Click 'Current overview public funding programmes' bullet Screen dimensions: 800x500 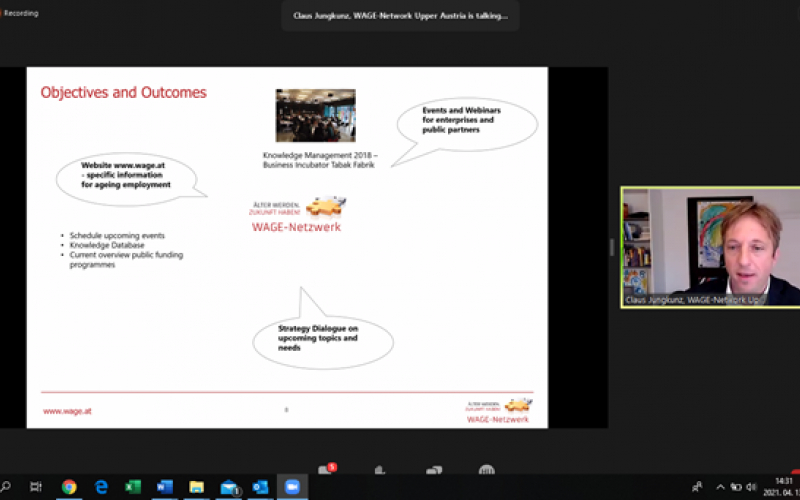point(126,260)
